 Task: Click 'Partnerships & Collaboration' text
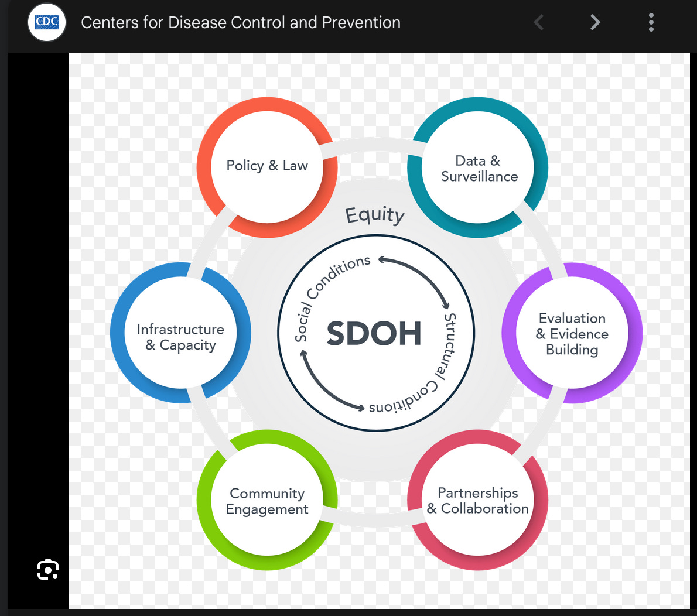coord(478,501)
